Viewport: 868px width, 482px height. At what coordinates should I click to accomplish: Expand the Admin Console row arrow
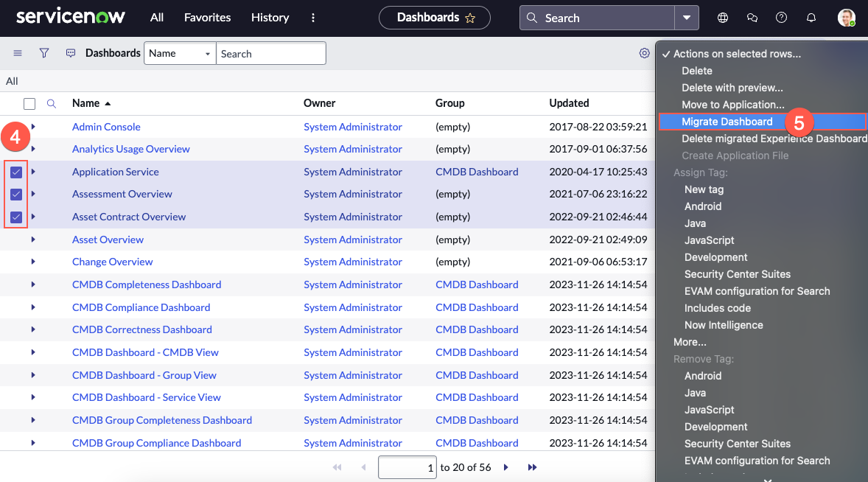[33, 127]
